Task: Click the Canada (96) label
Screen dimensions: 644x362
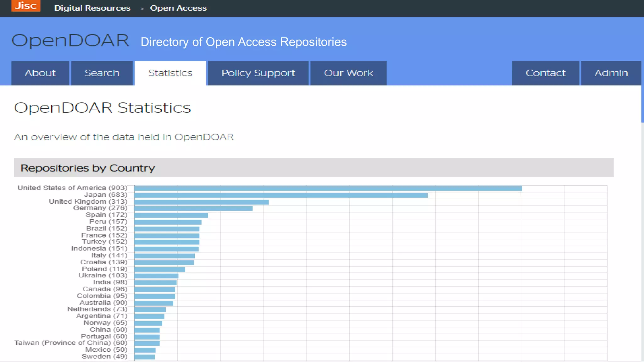Action: [105, 289]
